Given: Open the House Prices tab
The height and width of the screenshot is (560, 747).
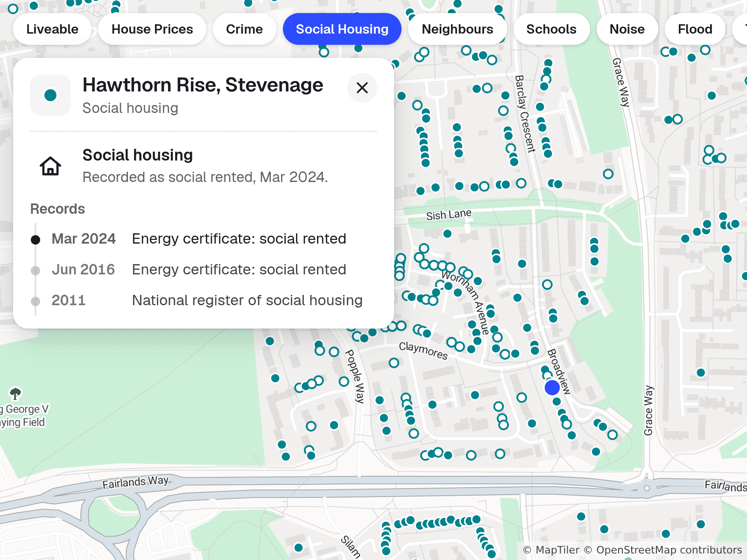Looking at the screenshot, I should point(152,29).
